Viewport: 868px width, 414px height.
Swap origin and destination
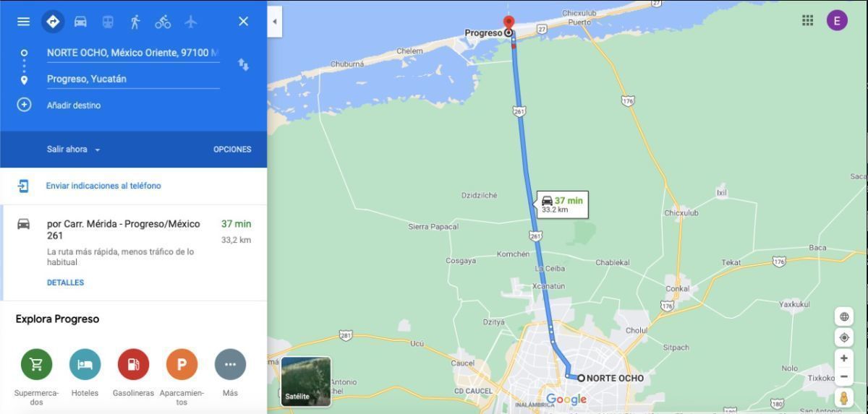tap(244, 64)
